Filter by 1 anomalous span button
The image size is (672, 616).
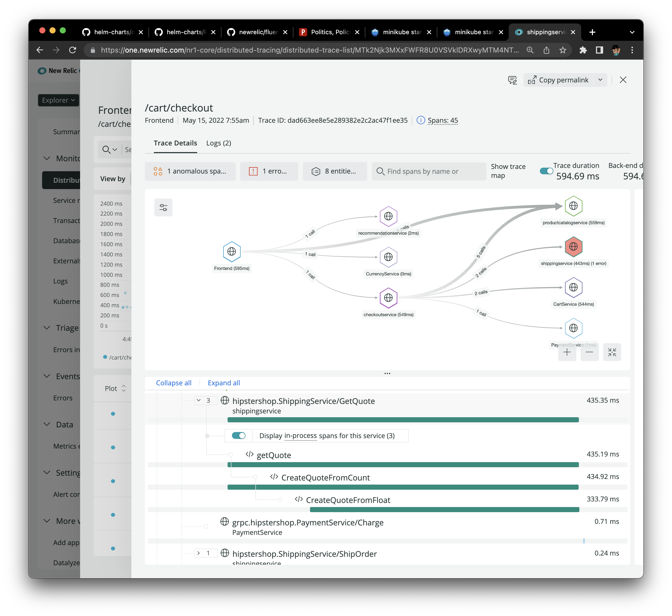pyautogui.click(x=190, y=171)
